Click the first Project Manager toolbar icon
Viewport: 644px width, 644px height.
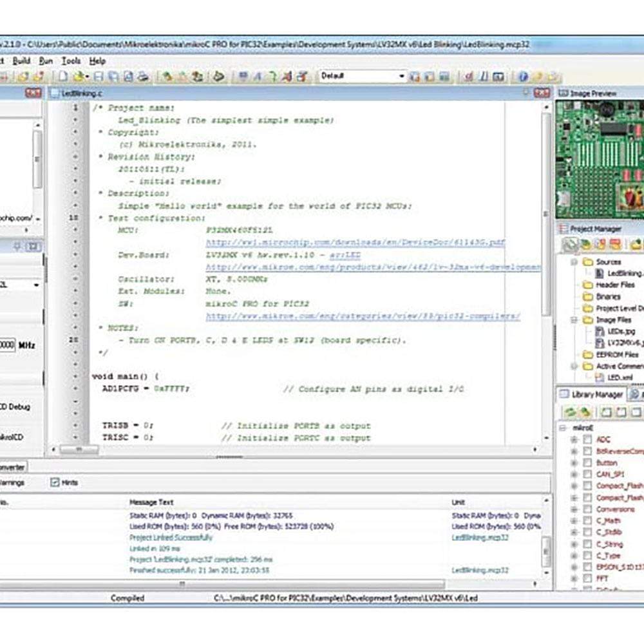point(569,245)
